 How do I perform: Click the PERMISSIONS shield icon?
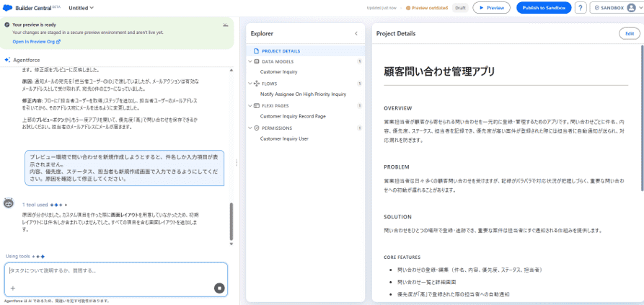(257, 128)
